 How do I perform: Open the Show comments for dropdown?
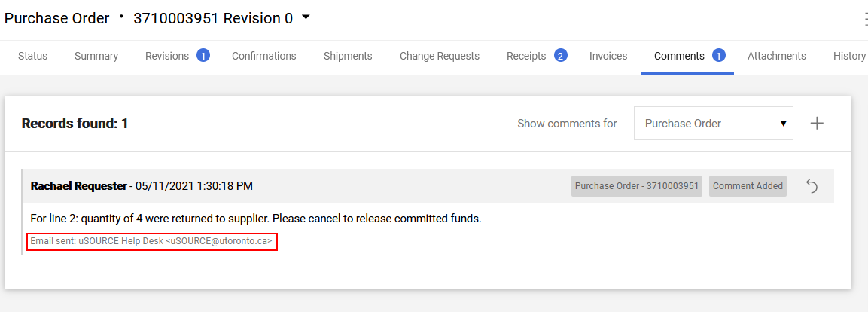coord(713,123)
